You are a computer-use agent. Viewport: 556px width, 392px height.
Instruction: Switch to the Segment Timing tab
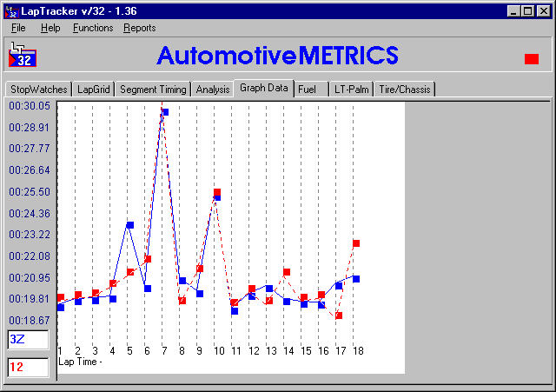coord(153,89)
